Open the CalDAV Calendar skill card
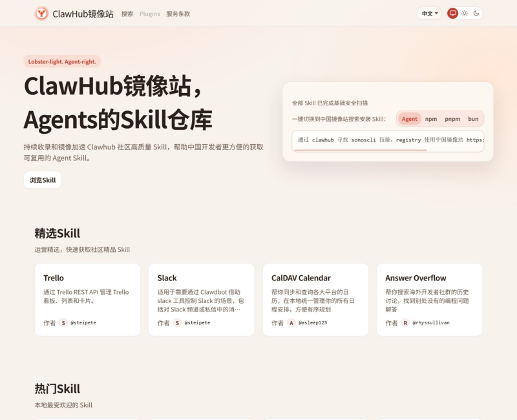 tap(315, 300)
